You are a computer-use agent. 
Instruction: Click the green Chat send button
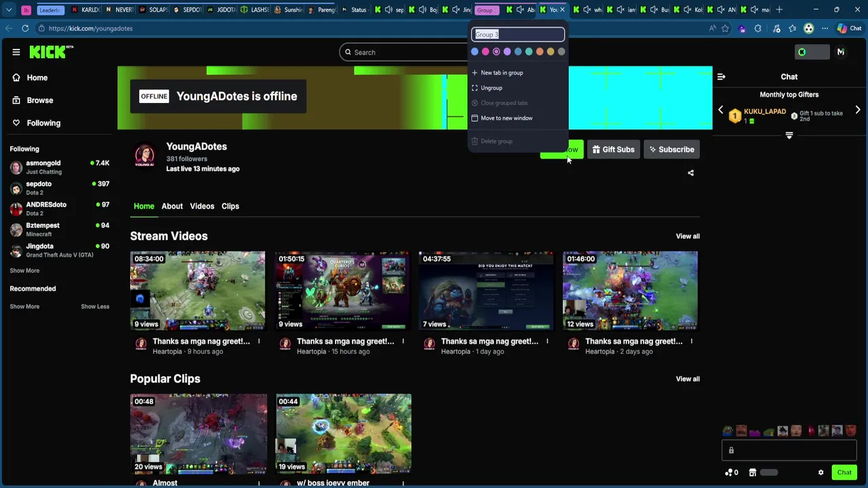(x=844, y=472)
